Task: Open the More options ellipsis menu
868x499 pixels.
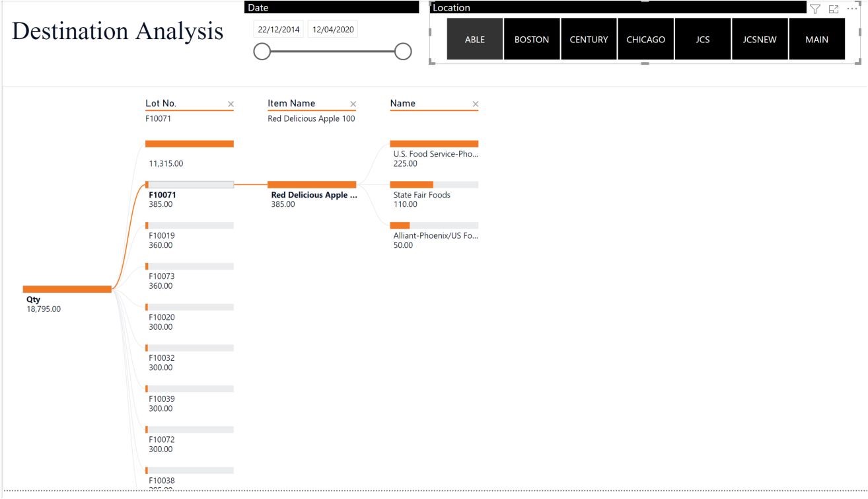Action: [x=851, y=8]
